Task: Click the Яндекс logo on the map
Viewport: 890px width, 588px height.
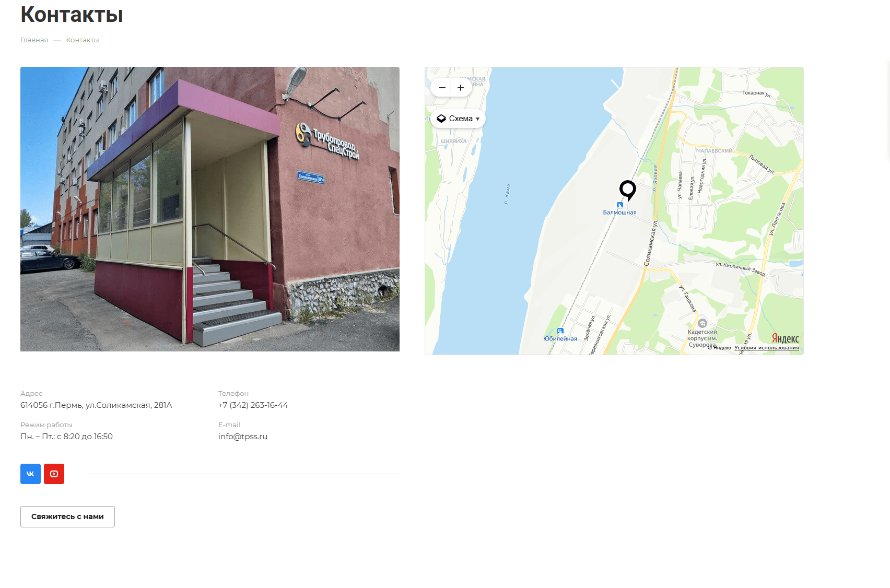Action: tap(785, 338)
